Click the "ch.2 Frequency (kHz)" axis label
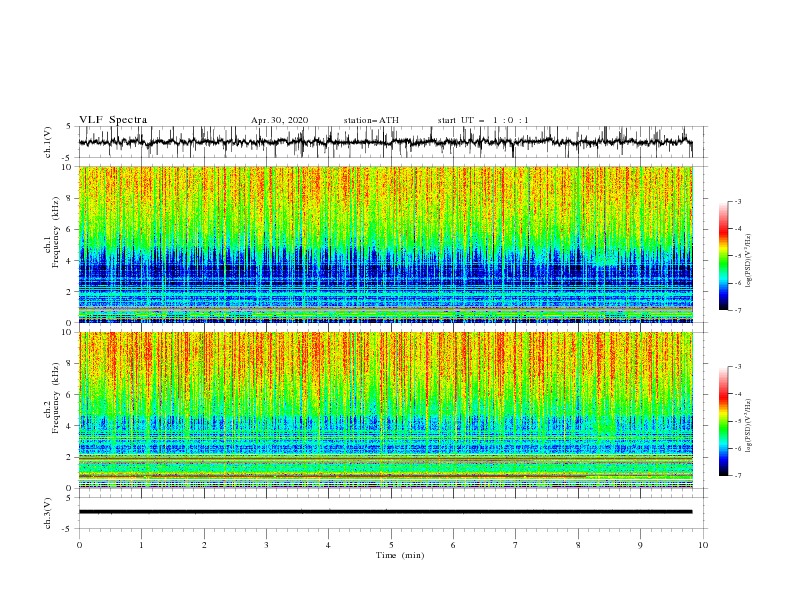The height and width of the screenshot is (612, 792). click(52, 398)
